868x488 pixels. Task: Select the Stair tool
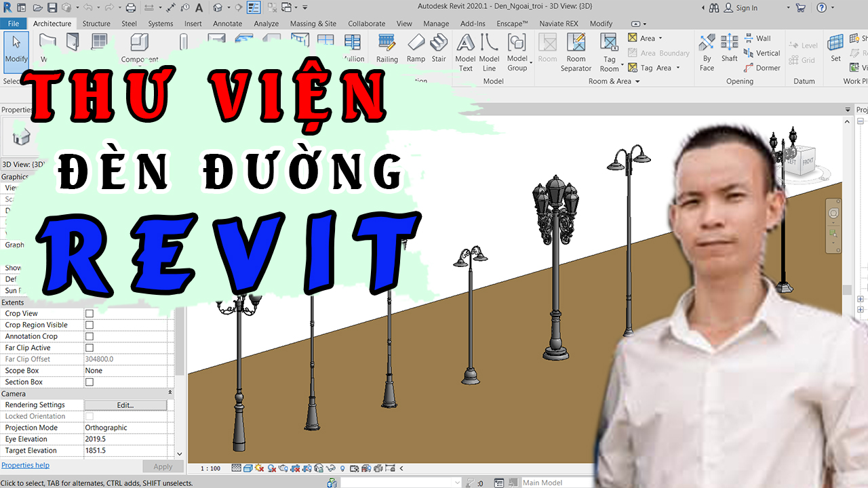pos(439,43)
